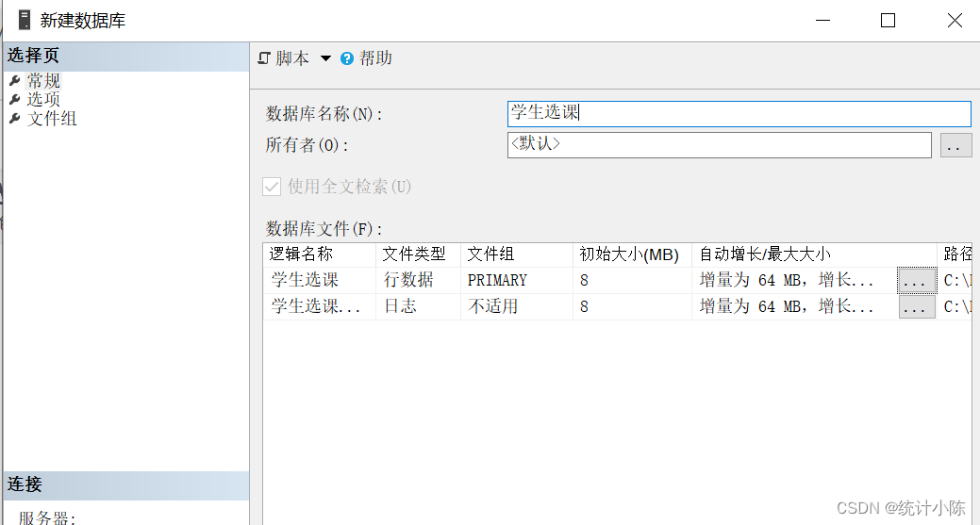Click the 逻辑名称 column header
The width and height of the screenshot is (980, 525).
(x=320, y=254)
